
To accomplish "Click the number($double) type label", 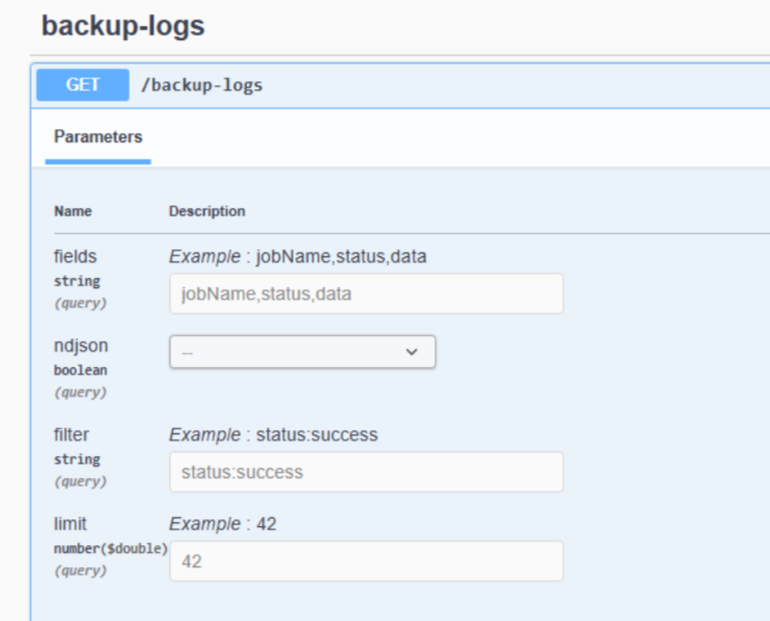I will pos(110,548).
